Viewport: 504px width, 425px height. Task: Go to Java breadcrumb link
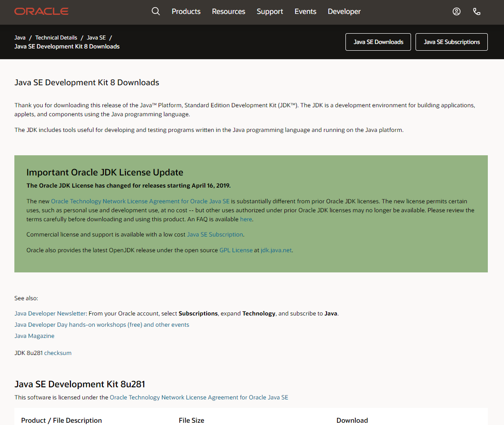(x=20, y=38)
